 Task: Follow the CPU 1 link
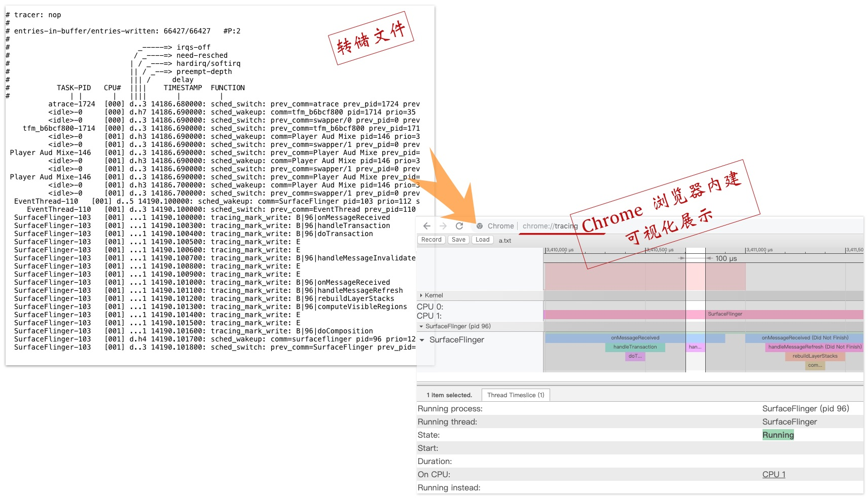[x=774, y=475]
